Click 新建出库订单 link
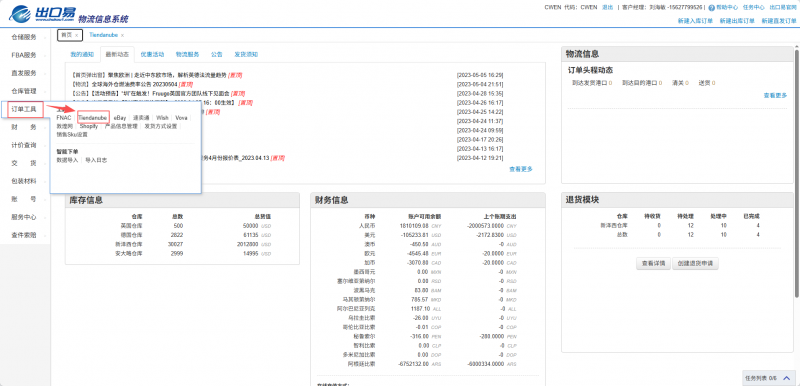The image size is (800, 386). tap(737, 21)
